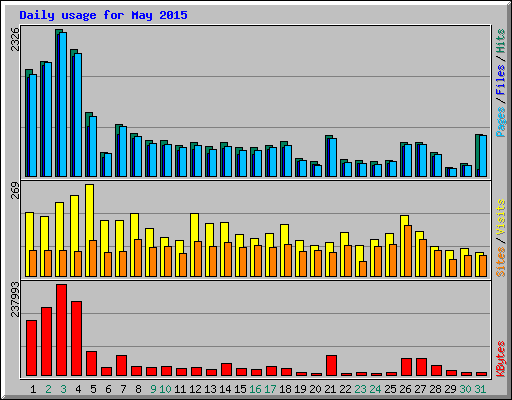This screenshot has width=512, height=400.
Task: Click day 31 on the x-axis
Action: [x=480, y=389]
